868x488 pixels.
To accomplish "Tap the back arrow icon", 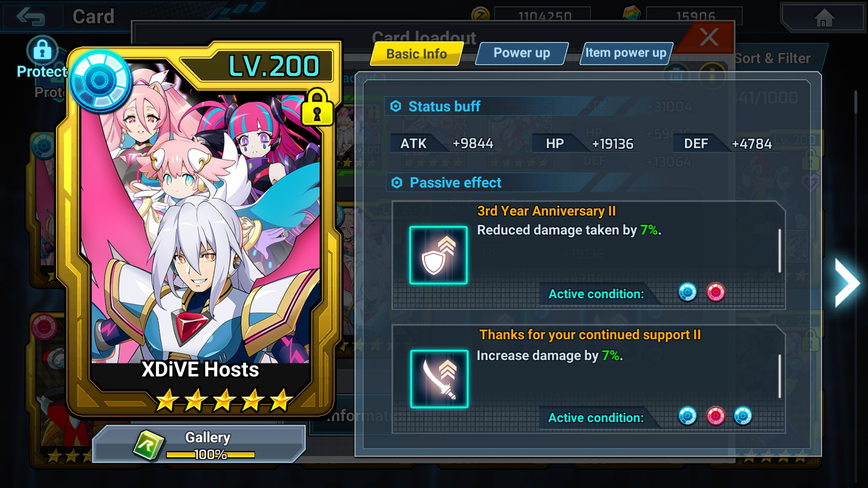I will [30, 17].
